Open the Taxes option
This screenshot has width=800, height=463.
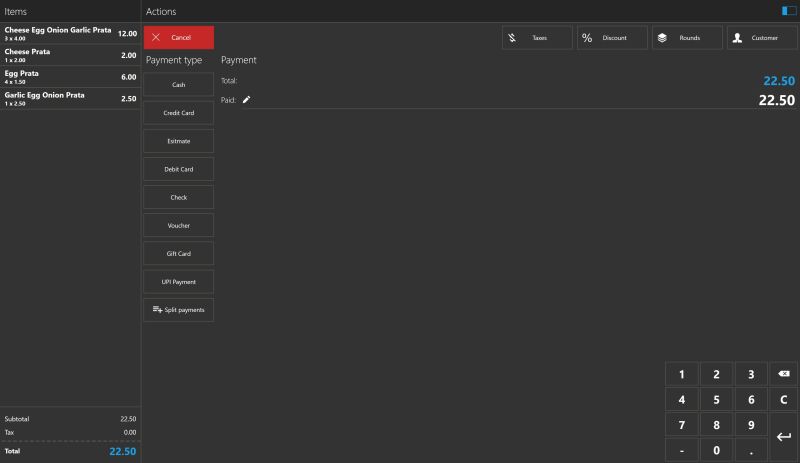coord(537,38)
